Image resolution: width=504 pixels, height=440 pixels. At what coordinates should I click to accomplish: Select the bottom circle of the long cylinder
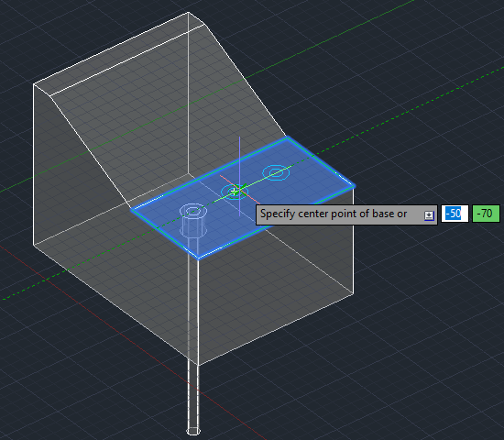click(x=193, y=431)
